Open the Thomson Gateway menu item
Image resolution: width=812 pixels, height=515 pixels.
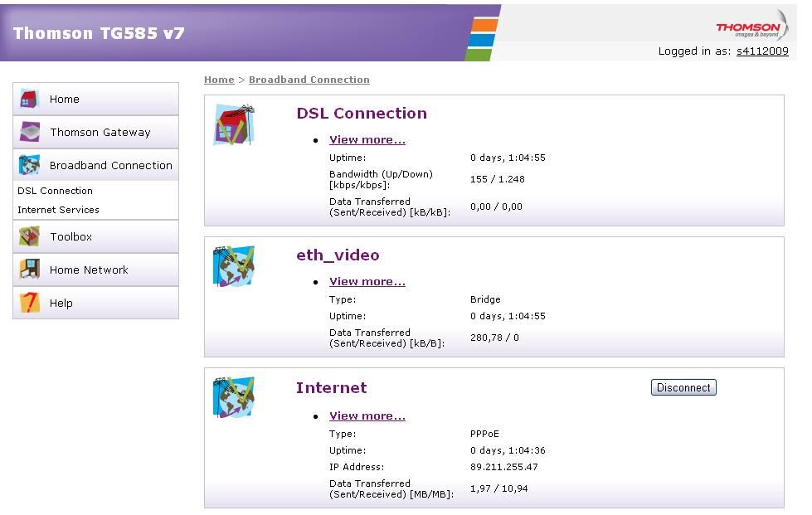(96, 132)
